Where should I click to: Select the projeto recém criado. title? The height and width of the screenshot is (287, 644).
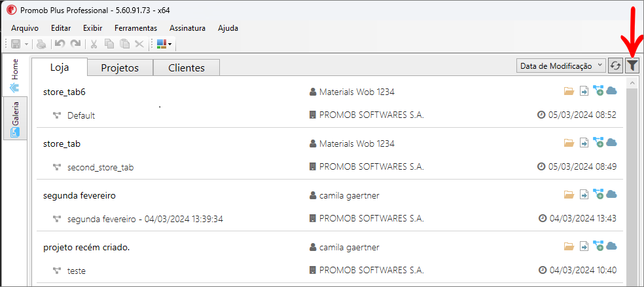tap(86, 248)
